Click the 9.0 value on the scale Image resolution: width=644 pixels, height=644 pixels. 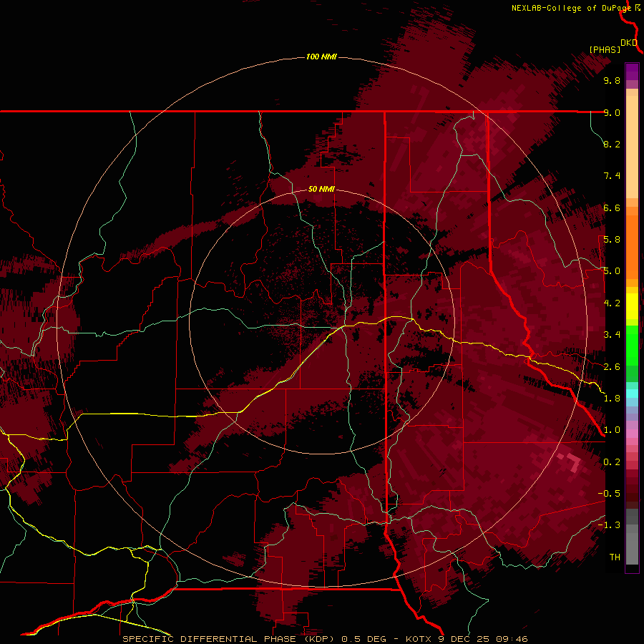tap(612, 112)
